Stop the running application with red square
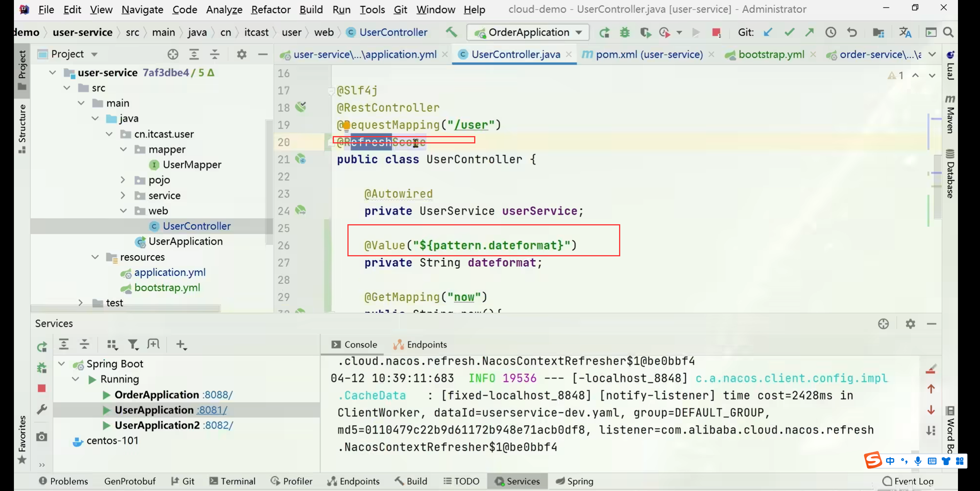The height and width of the screenshot is (491, 980). pos(716,32)
